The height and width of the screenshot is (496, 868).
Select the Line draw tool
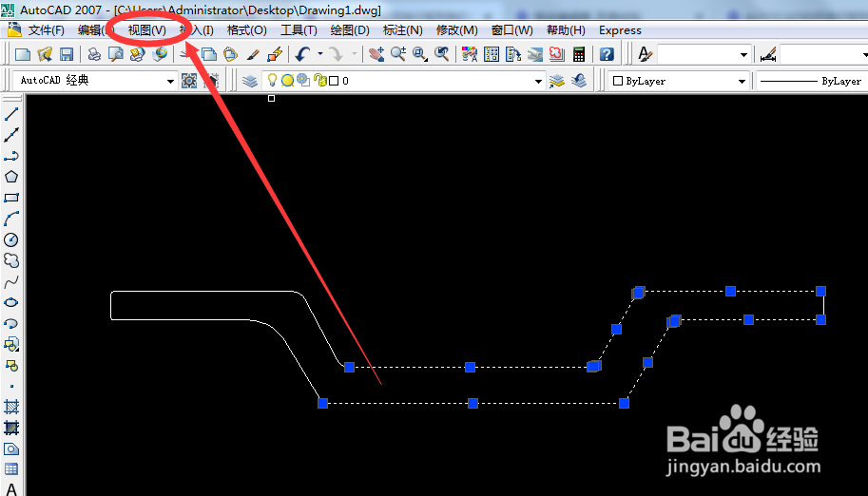coord(11,114)
